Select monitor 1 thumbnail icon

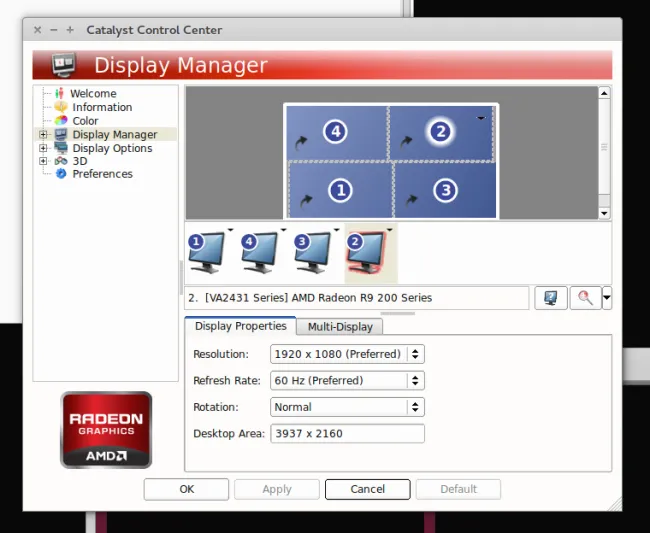(x=206, y=252)
